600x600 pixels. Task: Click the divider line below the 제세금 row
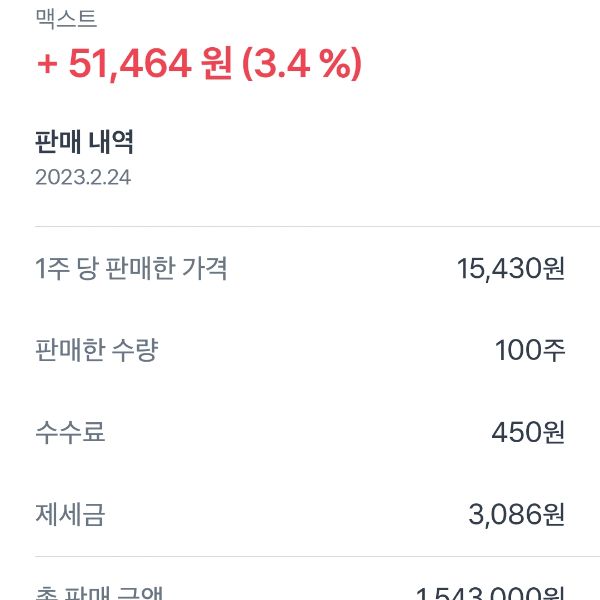[x=300, y=556]
